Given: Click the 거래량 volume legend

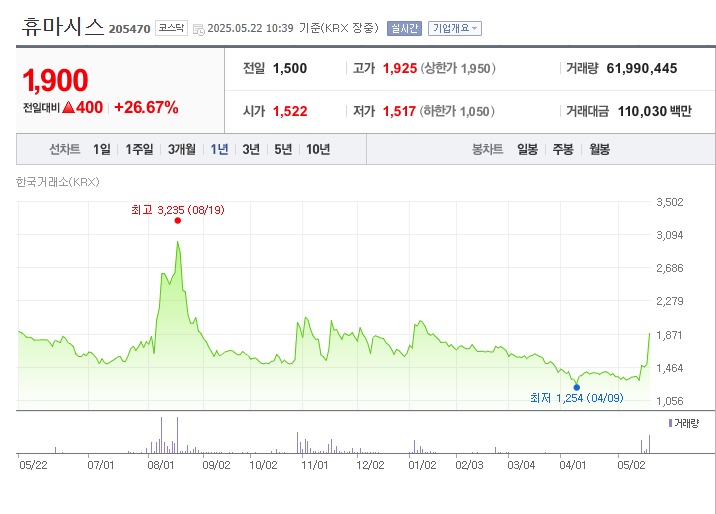Looking at the screenshot, I should (684, 423).
